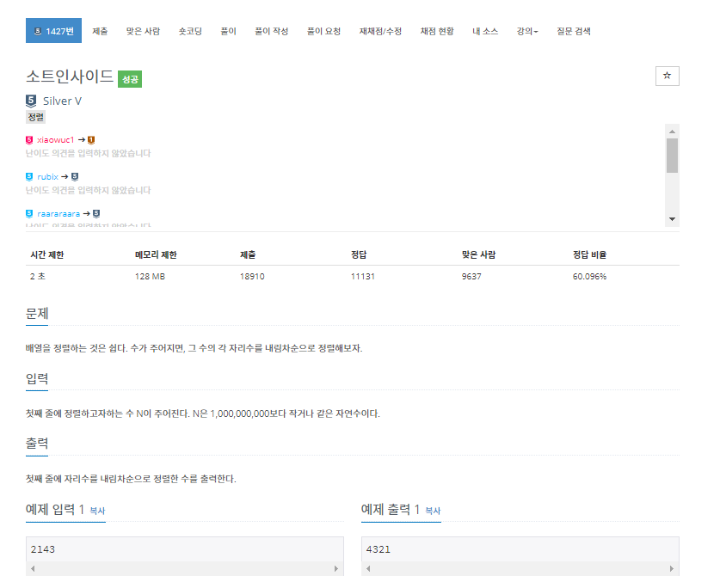Click the 입력 section heading

(x=37, y=379)
